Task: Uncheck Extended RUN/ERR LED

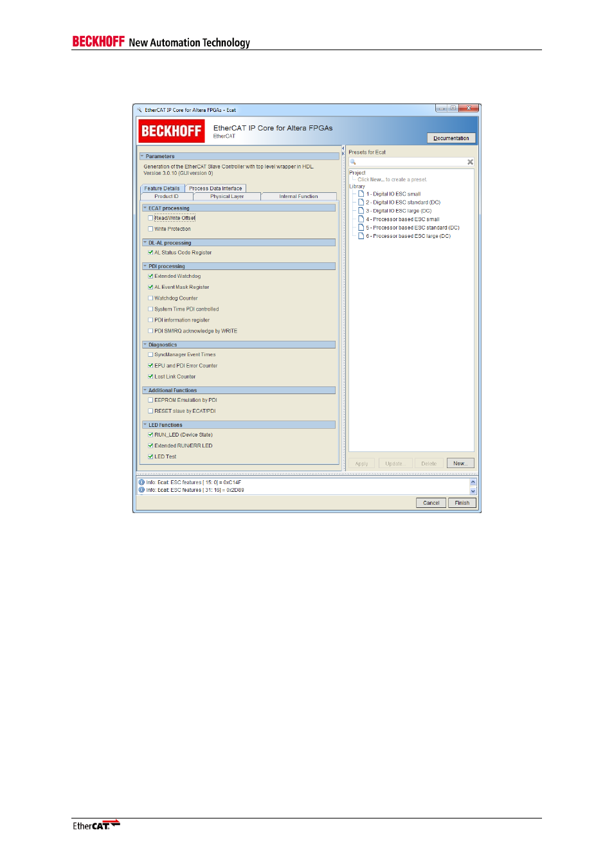Action: (x=150, y=446)
